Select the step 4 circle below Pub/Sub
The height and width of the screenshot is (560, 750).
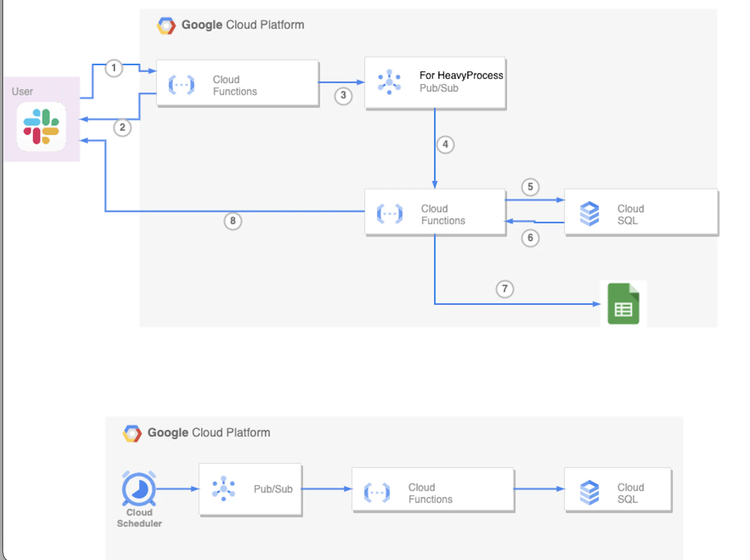446,145
